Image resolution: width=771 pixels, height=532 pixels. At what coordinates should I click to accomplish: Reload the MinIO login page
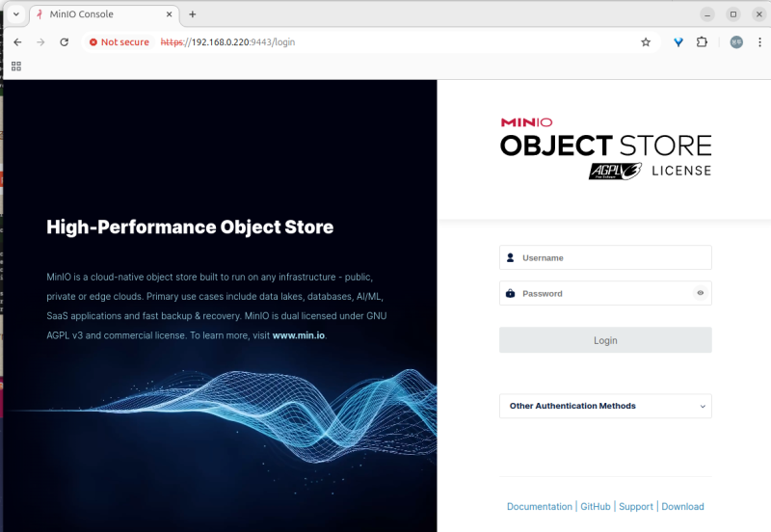[x=64, y=42]
